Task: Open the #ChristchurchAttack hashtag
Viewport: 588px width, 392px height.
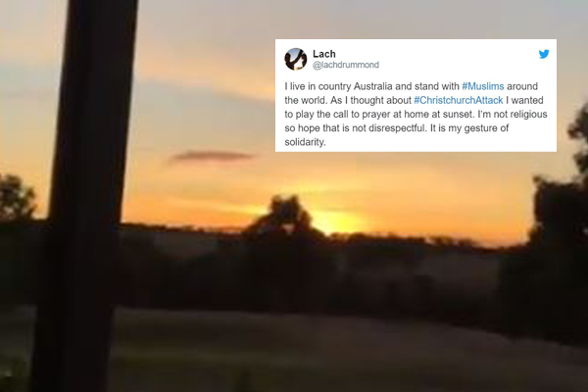Action: pos(459,100)
